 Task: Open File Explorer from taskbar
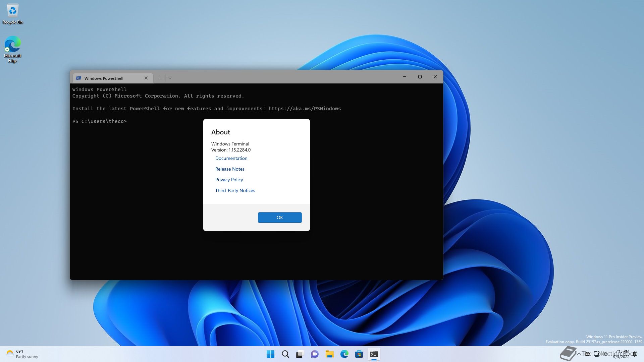click(329, 354)
